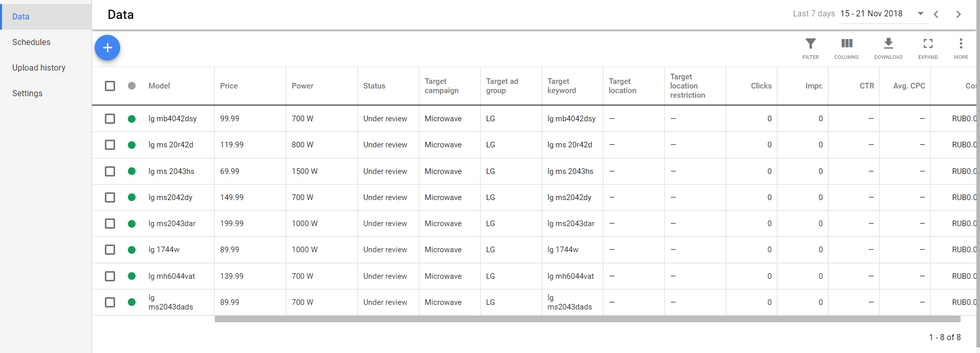
Task: Sort by the Status column header
Action: pos(374,86)
